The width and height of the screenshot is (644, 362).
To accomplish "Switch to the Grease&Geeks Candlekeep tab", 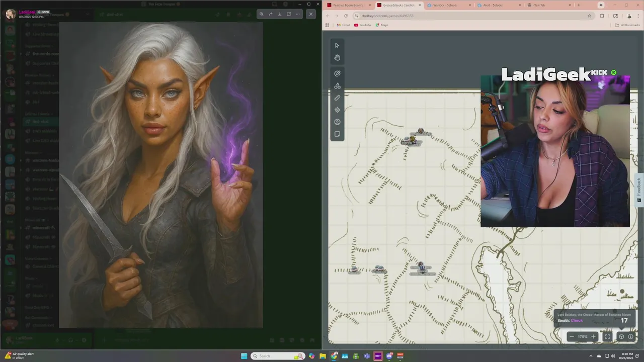I will pos(398,5).
